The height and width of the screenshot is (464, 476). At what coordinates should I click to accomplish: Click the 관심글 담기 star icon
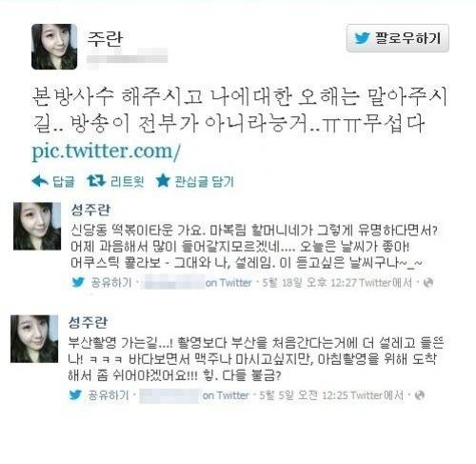(x=163, y=181)
